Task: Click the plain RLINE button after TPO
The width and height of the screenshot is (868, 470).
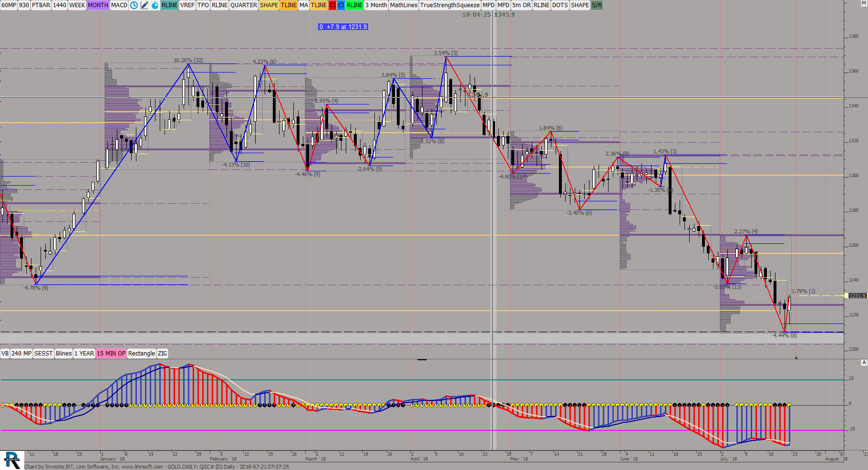Action: point(219,5)
